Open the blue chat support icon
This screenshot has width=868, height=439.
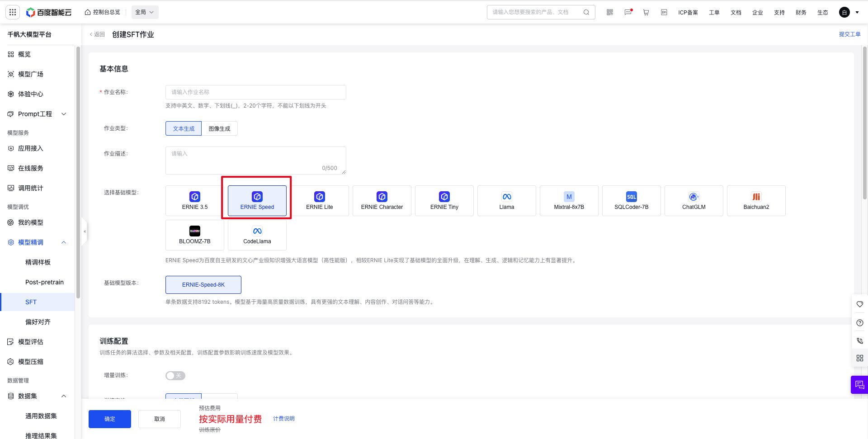(859, 385)
